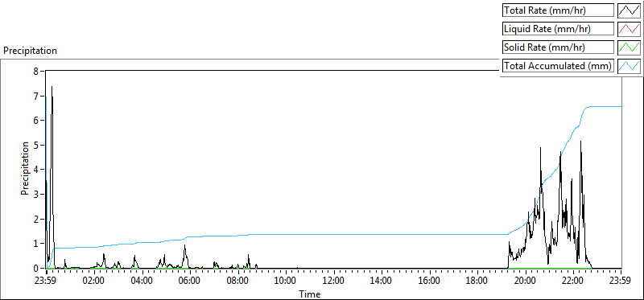Click the Total Rate black line icon

(629, 10)
